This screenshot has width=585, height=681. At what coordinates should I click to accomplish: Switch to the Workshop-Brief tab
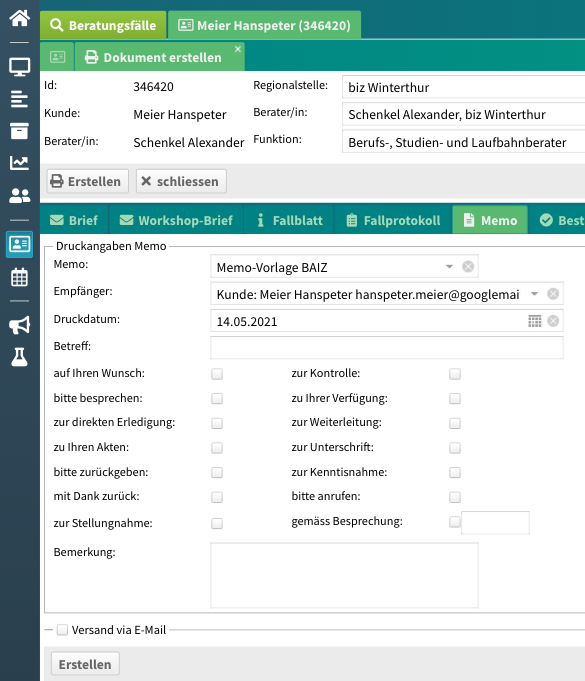[176, 220]
